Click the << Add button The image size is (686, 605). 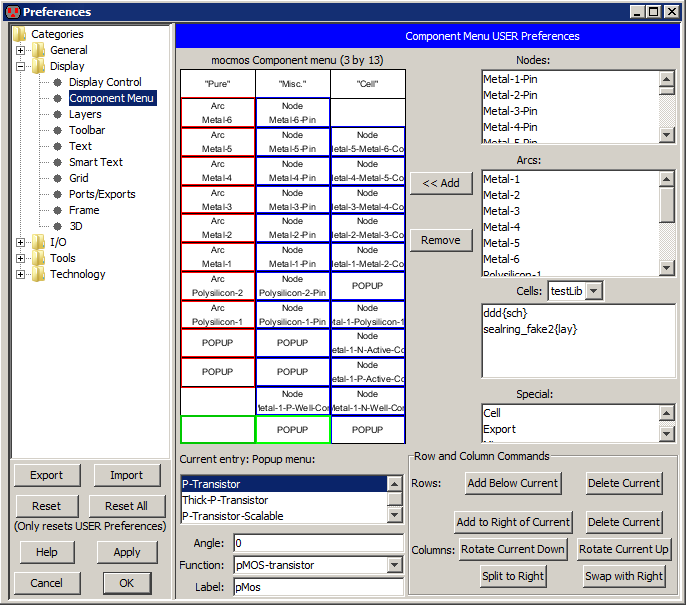click(x=441, y=183)
